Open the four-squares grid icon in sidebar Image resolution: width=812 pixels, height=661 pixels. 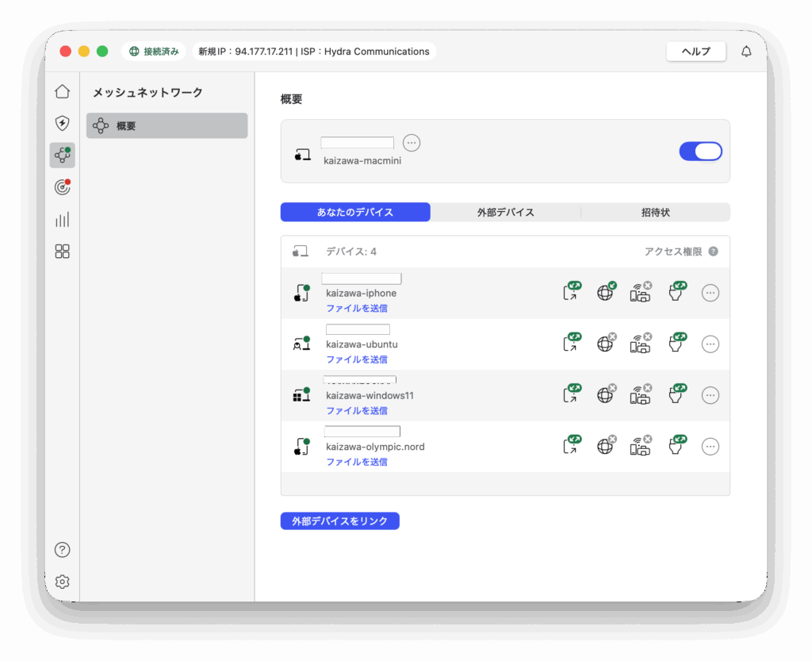(62, 252)
